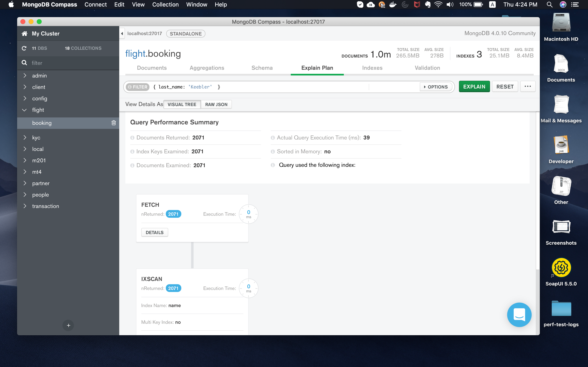This screenshot has width=588, height=367.
Task: Switch to RAW JSON view
Action: click(216, 104)
